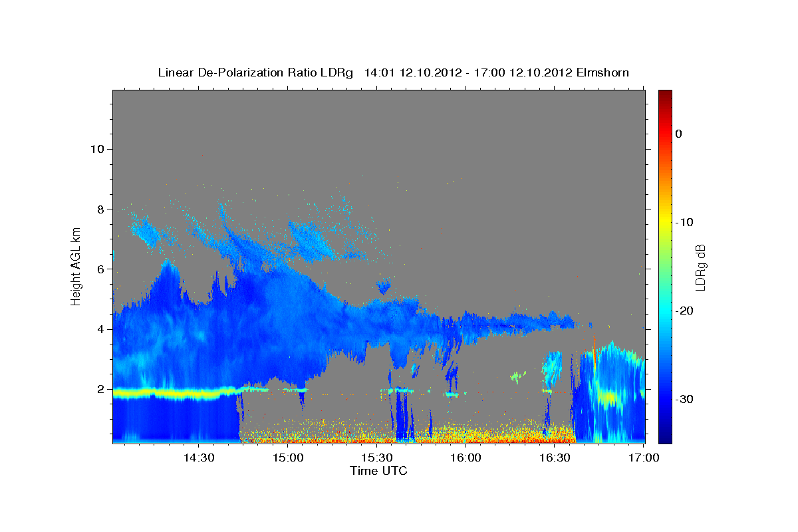Click the colorbar value -10

point(684,222)
